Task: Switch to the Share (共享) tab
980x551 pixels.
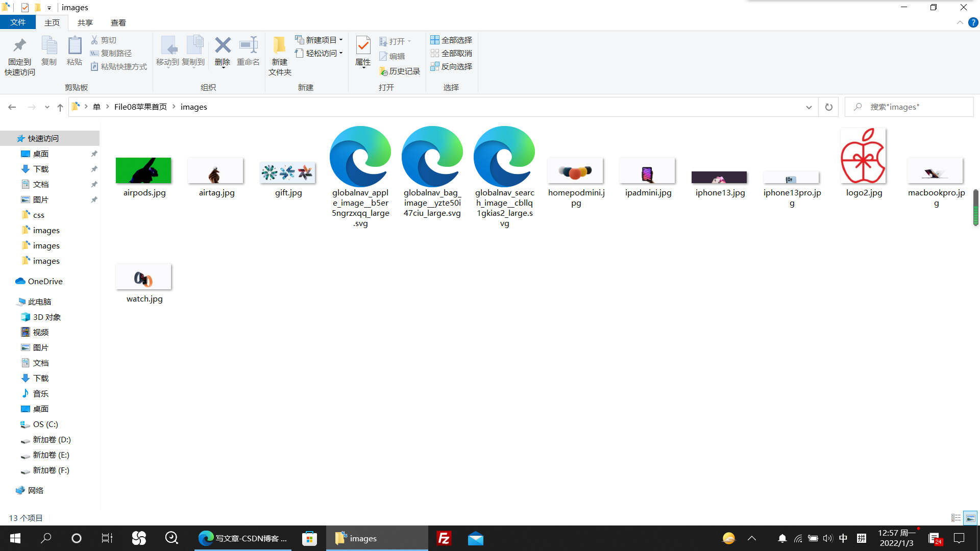Action: tap(85, 22)
